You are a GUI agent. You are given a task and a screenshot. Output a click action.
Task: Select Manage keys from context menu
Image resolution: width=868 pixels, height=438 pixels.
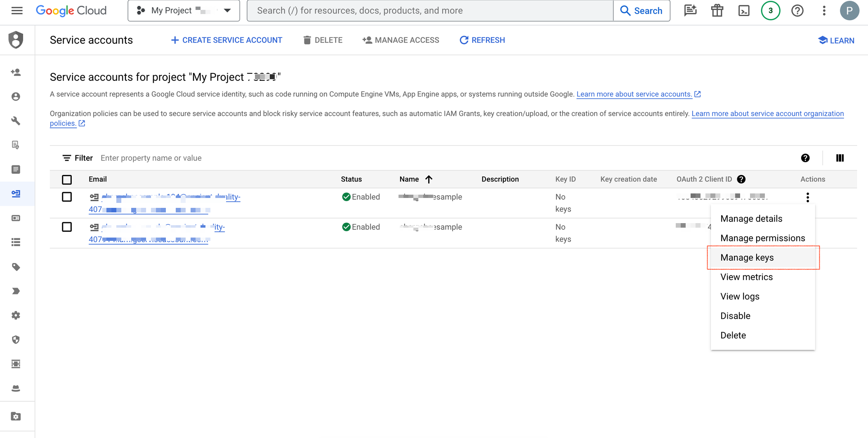click(747, 258)
